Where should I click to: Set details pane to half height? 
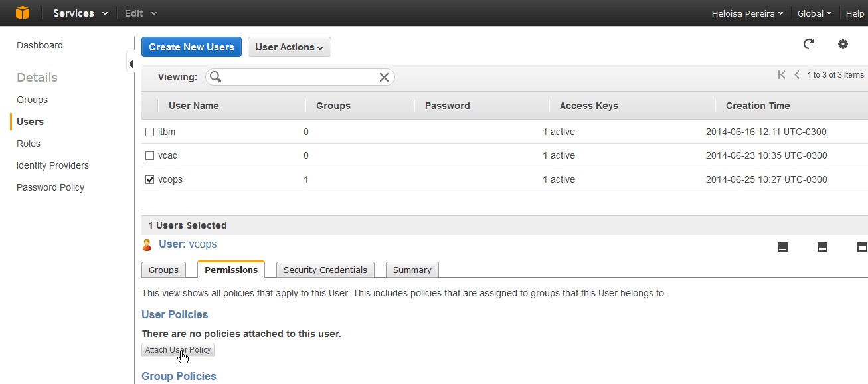click(x=822, y=247)
